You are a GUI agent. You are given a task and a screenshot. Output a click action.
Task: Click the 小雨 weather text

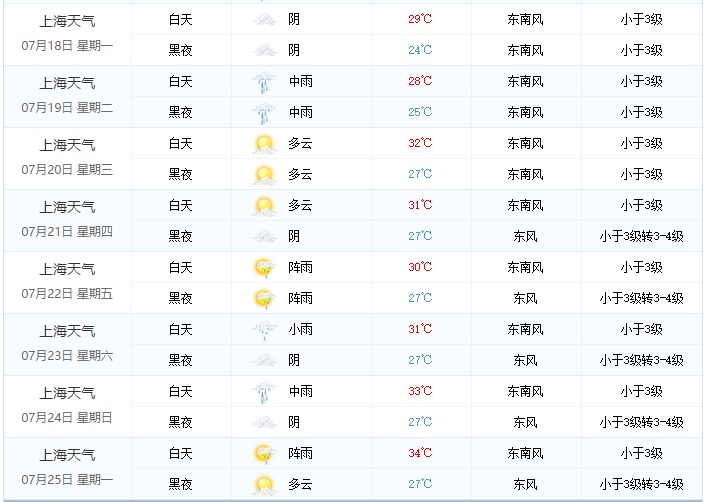[x=300, y=330]
